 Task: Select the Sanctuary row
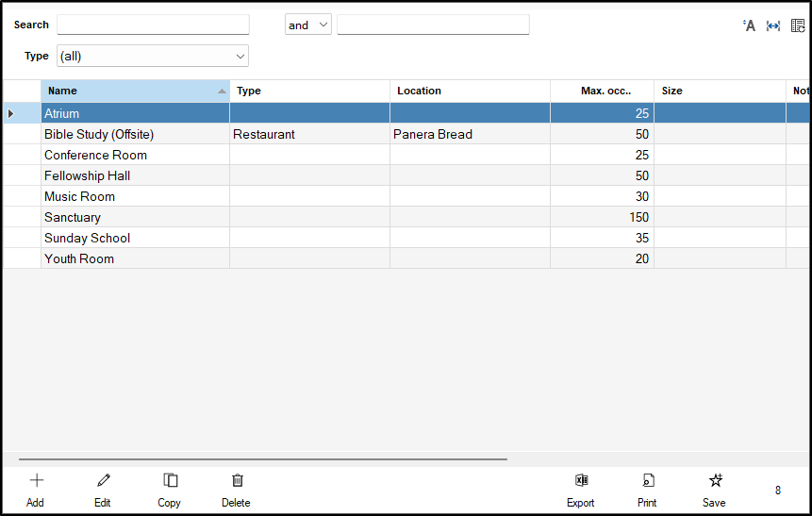[x=132, y=218]
